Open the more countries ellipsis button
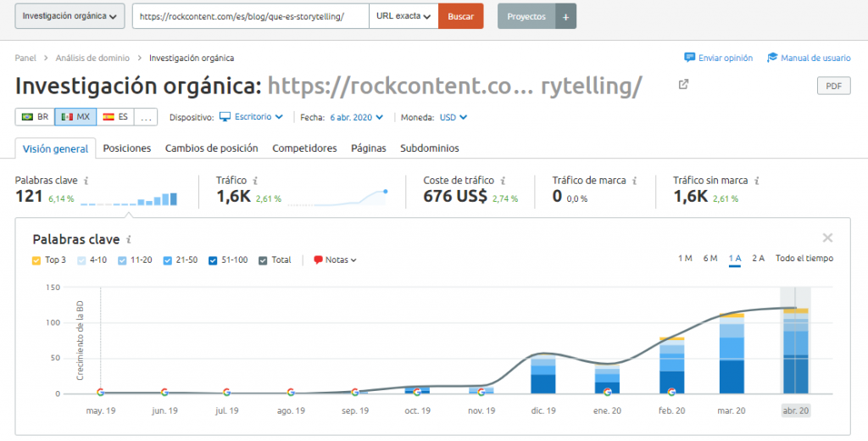868x441 pixels. pos(146,117)
